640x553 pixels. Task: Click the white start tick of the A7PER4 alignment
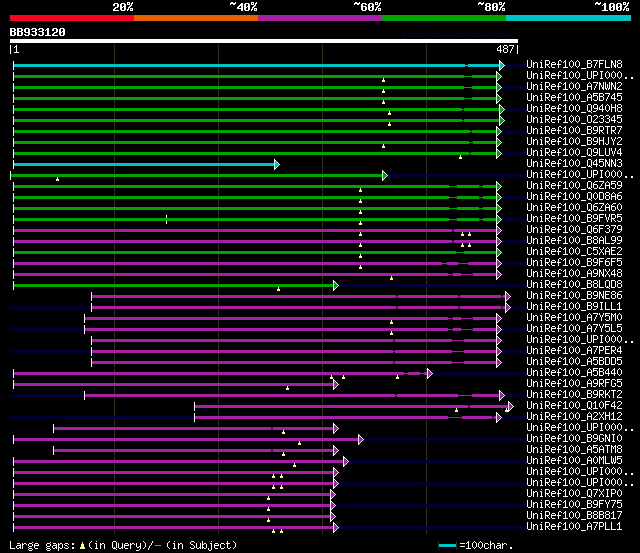tap(91, 351)
